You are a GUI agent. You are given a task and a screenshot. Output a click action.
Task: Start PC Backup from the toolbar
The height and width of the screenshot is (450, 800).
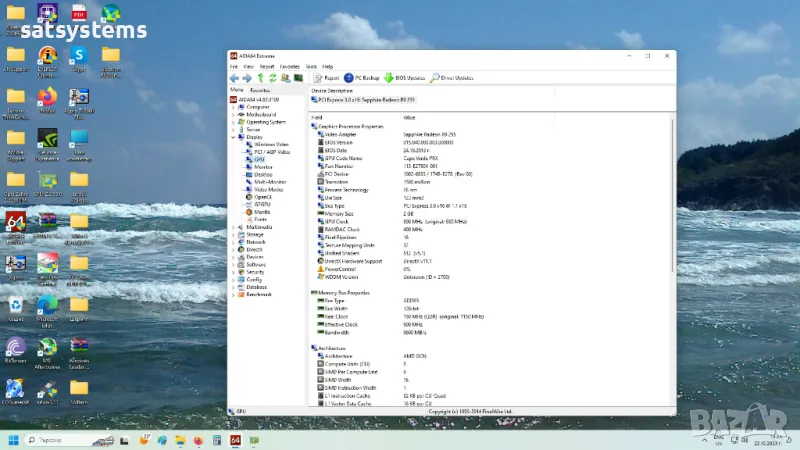(x=362, y=77)
